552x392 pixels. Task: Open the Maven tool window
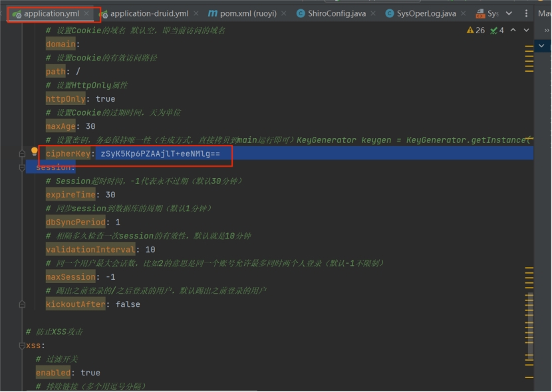coord(545,13)
